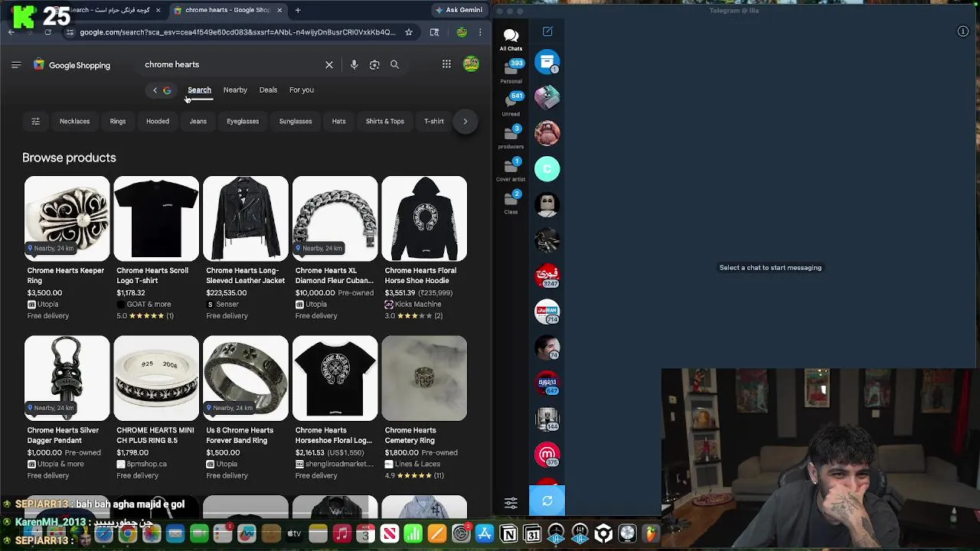Select the Unread folder in Telegram

[x=511, y=105]
